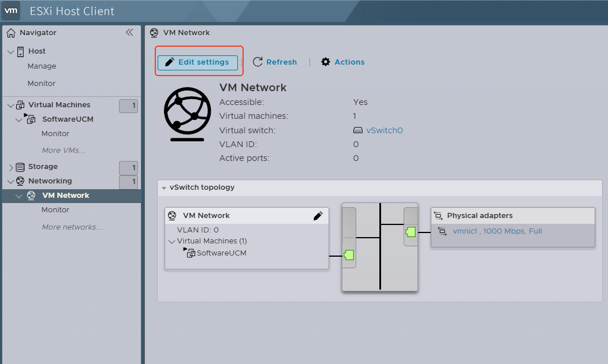
Task: Click SoftwareUCM in the topology box
Action: click(x=221, y=253)
